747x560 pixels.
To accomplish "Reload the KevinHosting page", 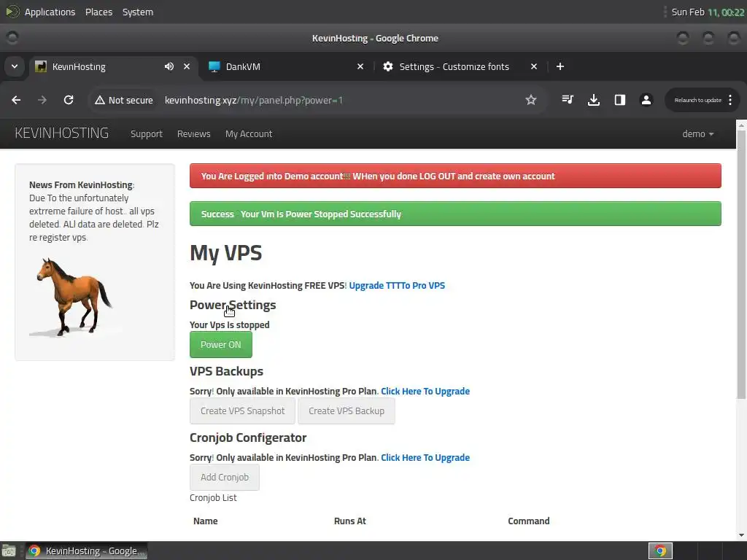I will tap(69, 100).
